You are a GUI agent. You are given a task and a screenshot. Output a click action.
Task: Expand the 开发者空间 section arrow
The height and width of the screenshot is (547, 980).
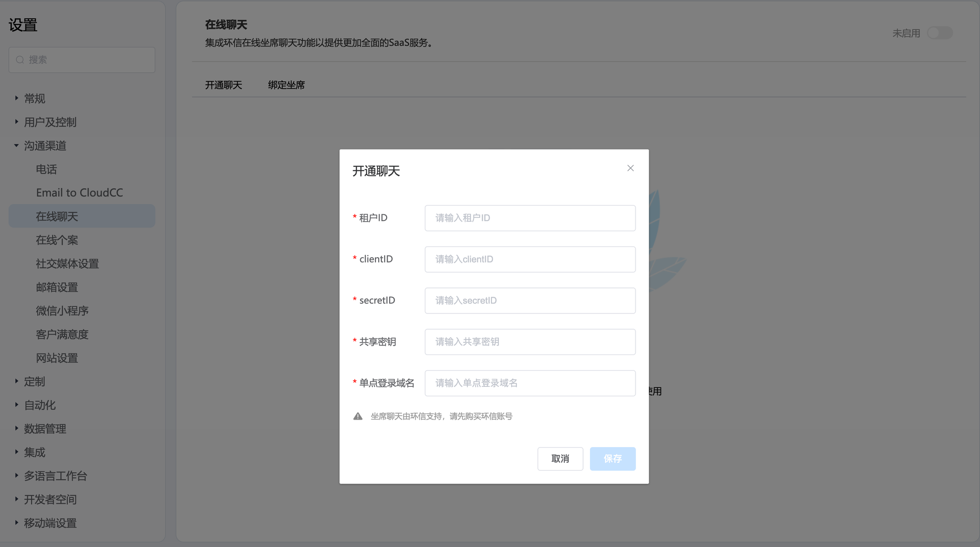pos(17,499)
